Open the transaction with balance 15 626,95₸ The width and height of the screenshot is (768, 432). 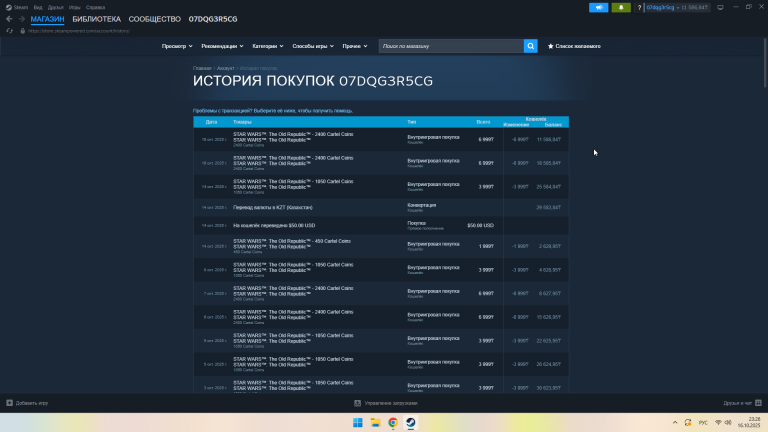[x=381, y=317]
